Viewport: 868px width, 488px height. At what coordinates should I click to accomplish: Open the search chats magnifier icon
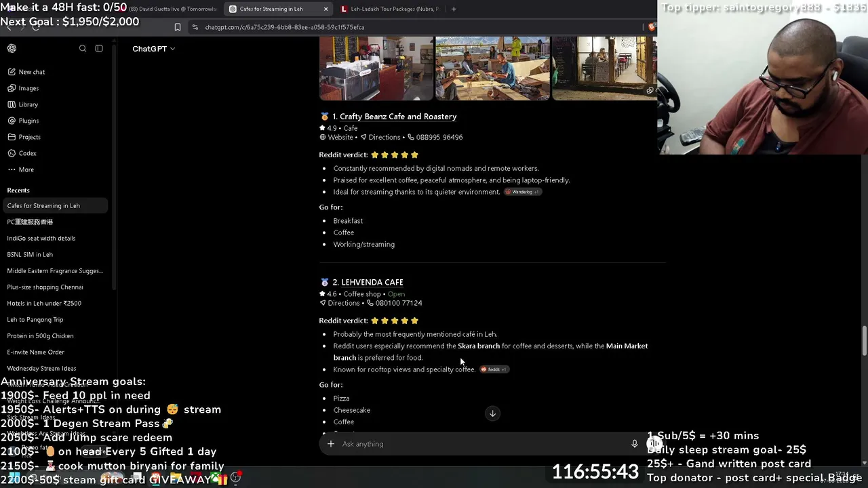coord(83,49)
